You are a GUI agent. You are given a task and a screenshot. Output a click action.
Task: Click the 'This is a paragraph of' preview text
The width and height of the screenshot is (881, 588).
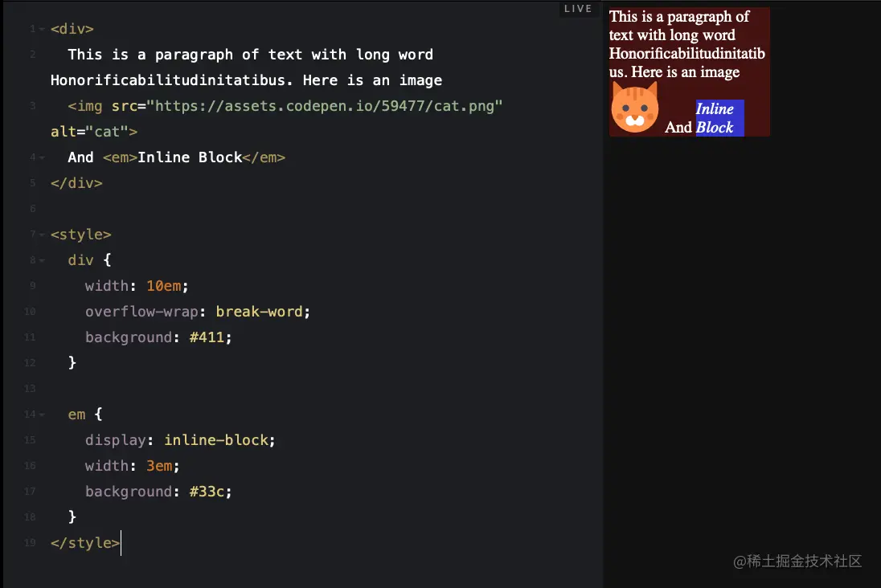point(679,17)
